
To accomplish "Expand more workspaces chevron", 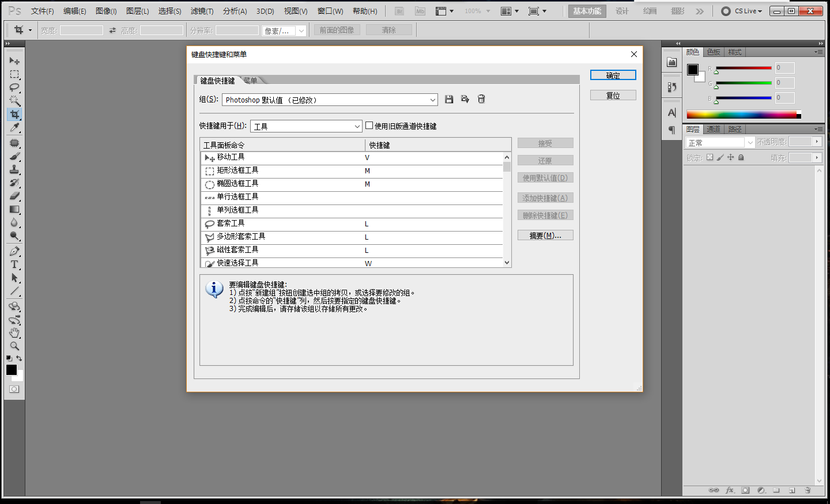I will pos(700,11).
